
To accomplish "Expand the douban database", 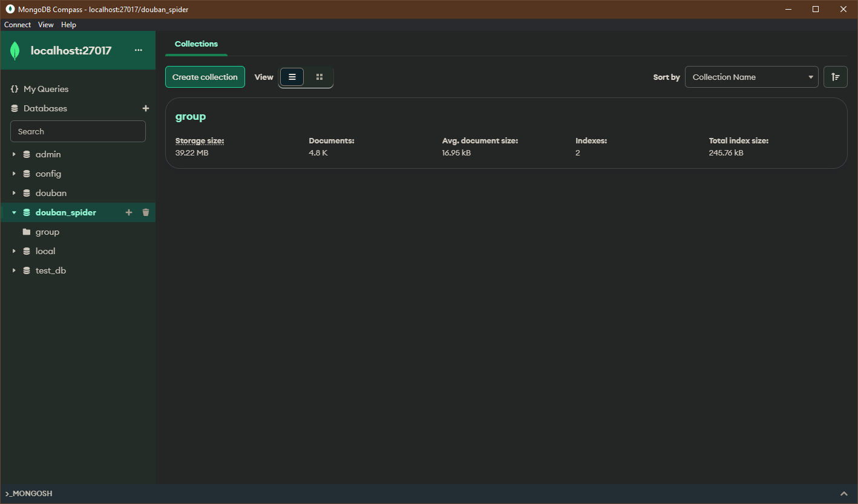I will (14, 193).
